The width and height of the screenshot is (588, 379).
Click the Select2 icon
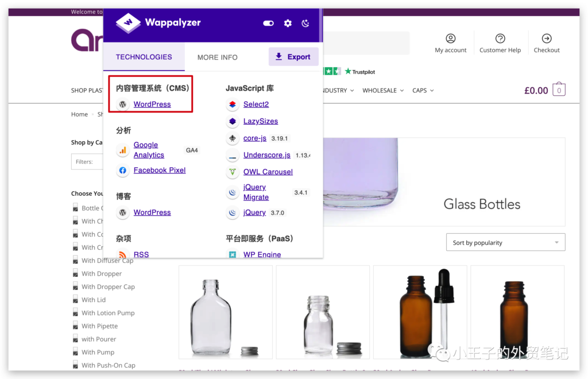click(233, 104)
